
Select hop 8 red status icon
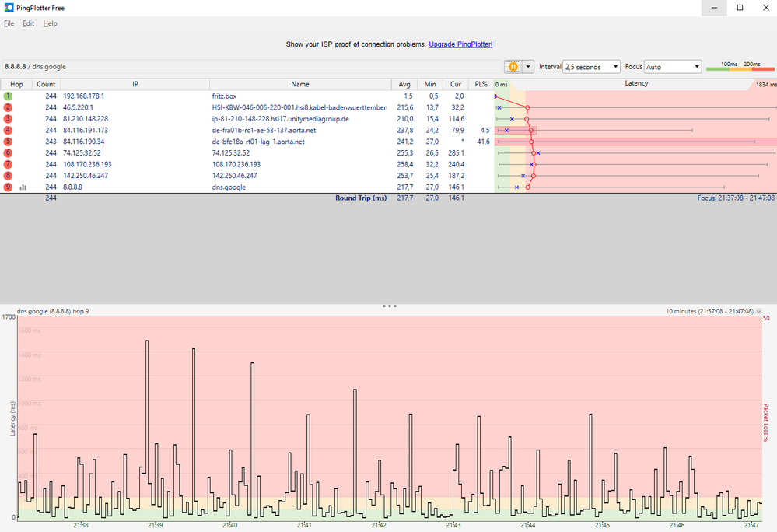point(8,176)
